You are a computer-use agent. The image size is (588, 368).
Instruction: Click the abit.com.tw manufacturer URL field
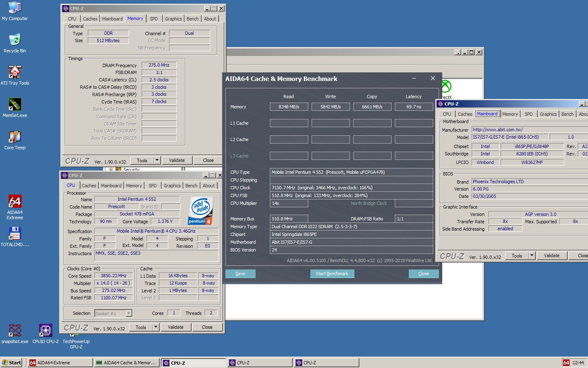[x=529, y=130]
